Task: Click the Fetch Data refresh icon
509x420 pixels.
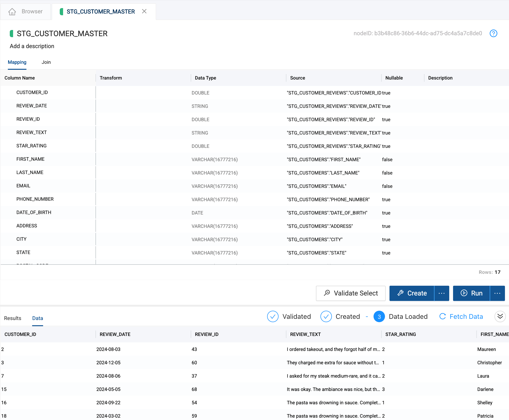Action: click(x=443, y=316)
